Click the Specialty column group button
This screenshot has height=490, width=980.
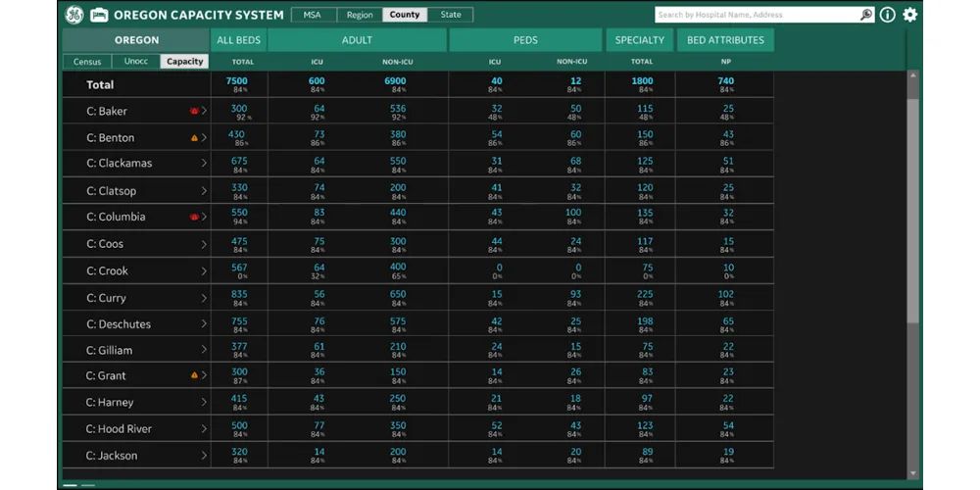pyautogui.click(x=640, y=40)
